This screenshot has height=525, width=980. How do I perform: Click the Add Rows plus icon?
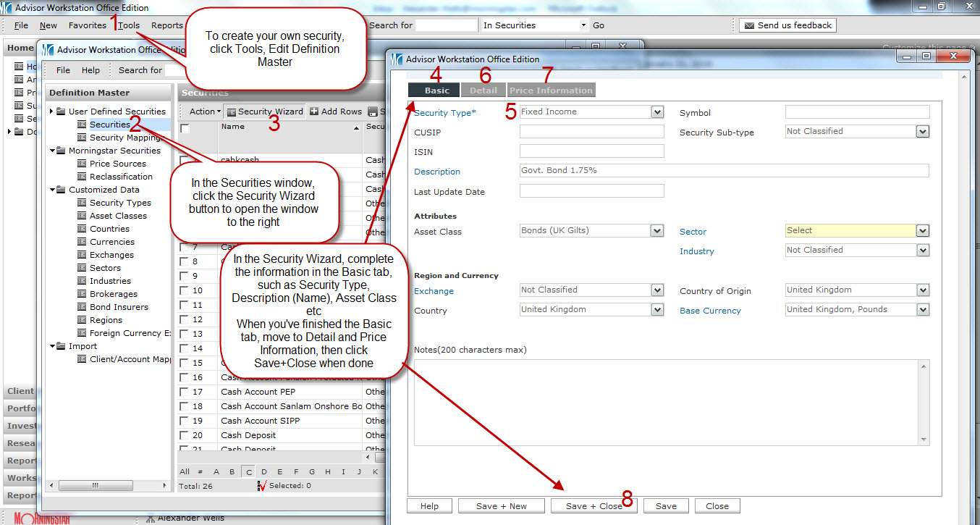coord(314,112)
